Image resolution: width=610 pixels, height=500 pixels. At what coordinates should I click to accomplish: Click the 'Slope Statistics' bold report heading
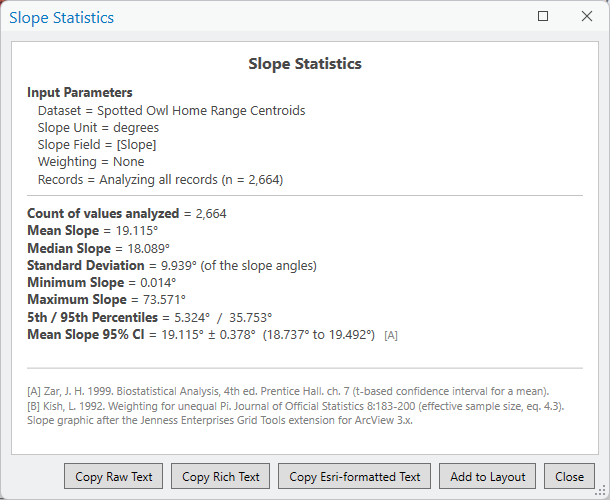click(305, 64)
